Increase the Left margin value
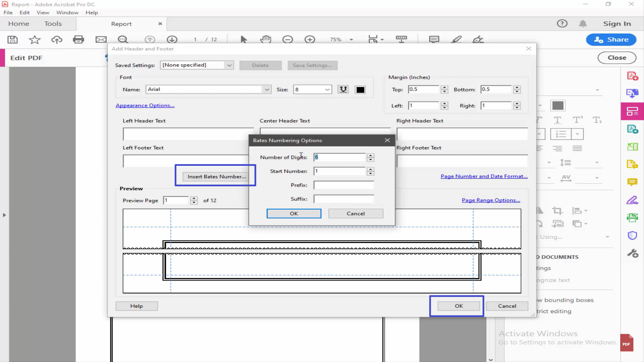Viewport: 644px width, 362px height. [x=444, y=104]
